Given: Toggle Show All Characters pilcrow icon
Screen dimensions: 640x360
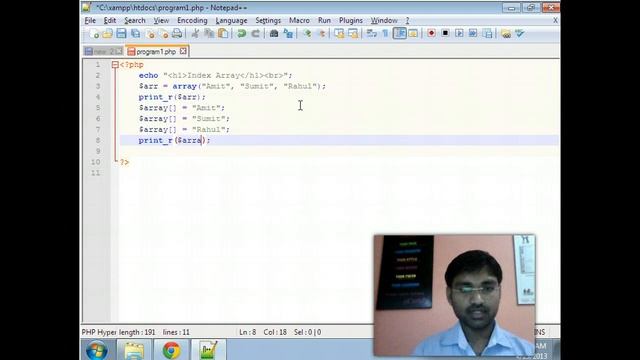Looking at the screenshot, I should (385, 34).
